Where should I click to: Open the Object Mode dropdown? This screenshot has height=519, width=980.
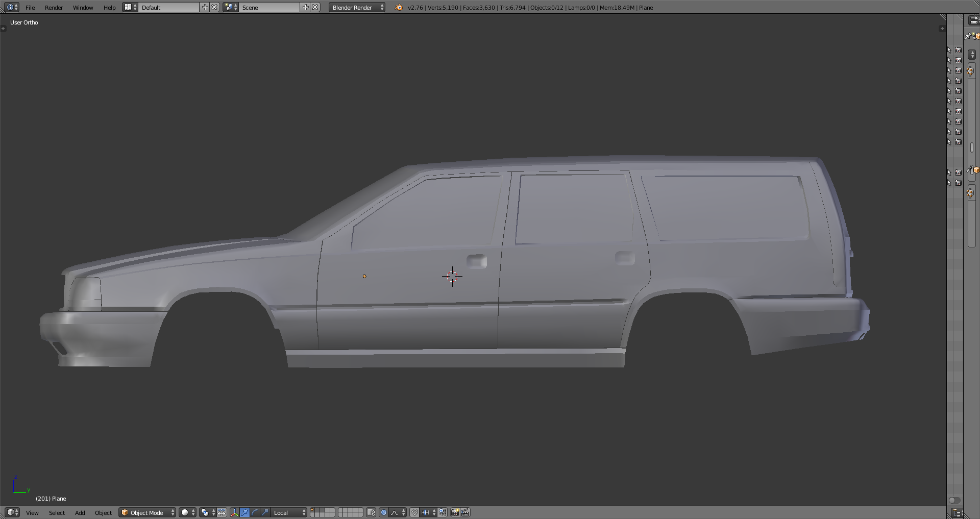click(x=148, y=512)
